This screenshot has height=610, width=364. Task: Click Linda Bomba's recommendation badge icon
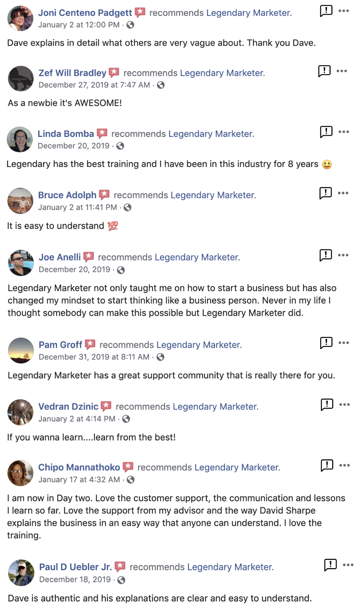click(102, 133)
